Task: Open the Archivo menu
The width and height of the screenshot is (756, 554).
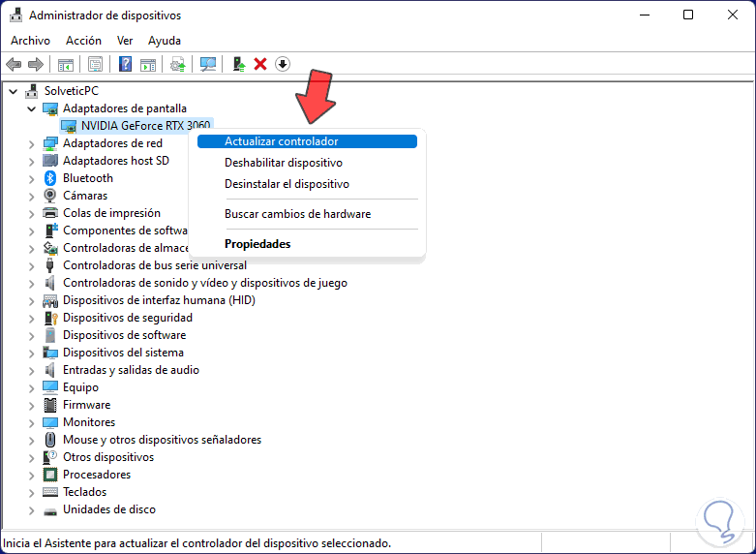Action: pos(30,41)
